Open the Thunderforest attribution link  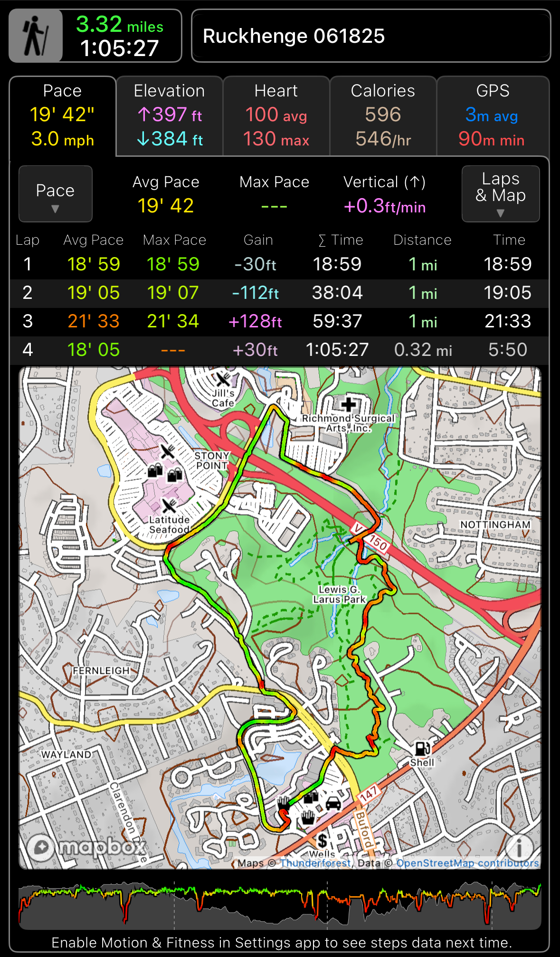[315, 863]
